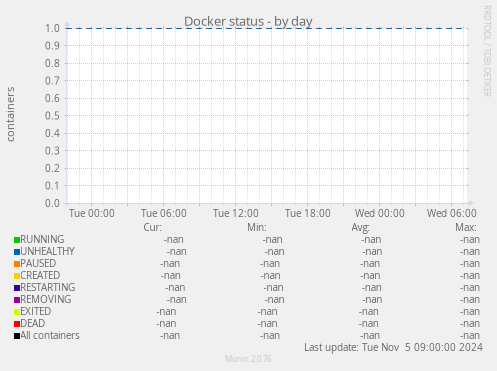Image resolution: width=497 pixels, height=371 pixels.
Task: Click the EXITED row Cur -nan value
Action: tap(166, 312)
